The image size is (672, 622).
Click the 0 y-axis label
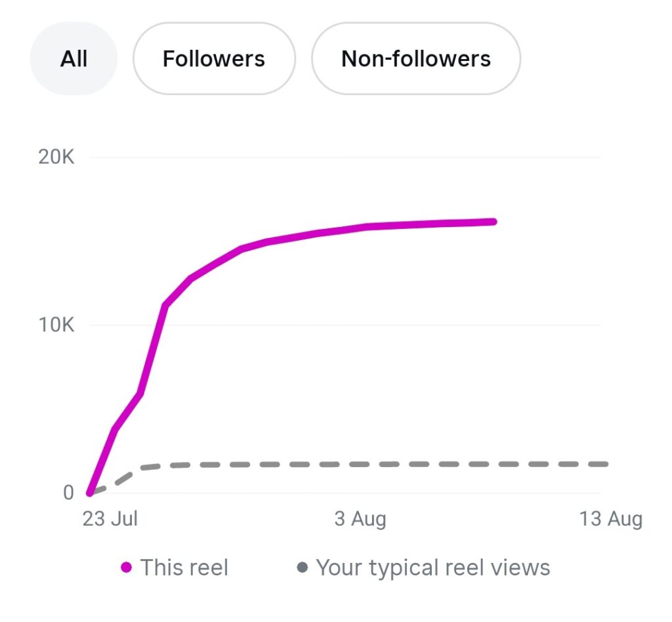coord(68,493)
